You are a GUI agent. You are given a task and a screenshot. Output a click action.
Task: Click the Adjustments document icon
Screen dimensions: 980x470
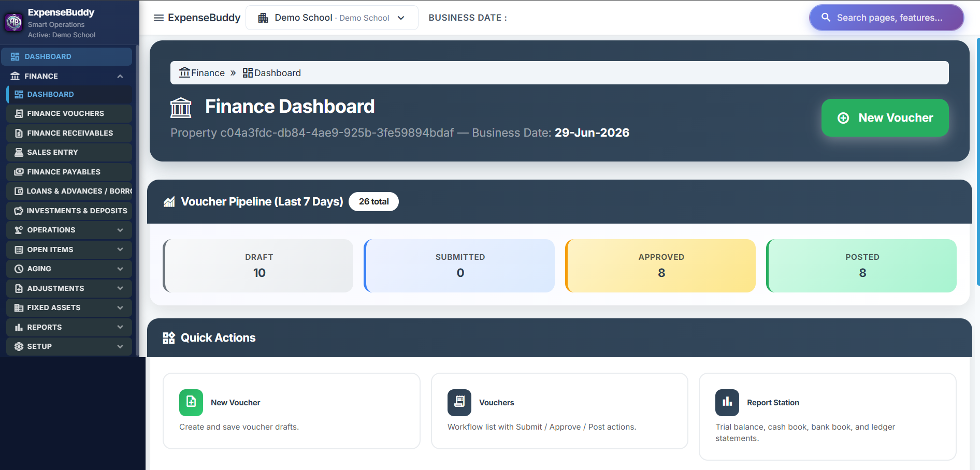pyautogui.click(x=19, y=288)
